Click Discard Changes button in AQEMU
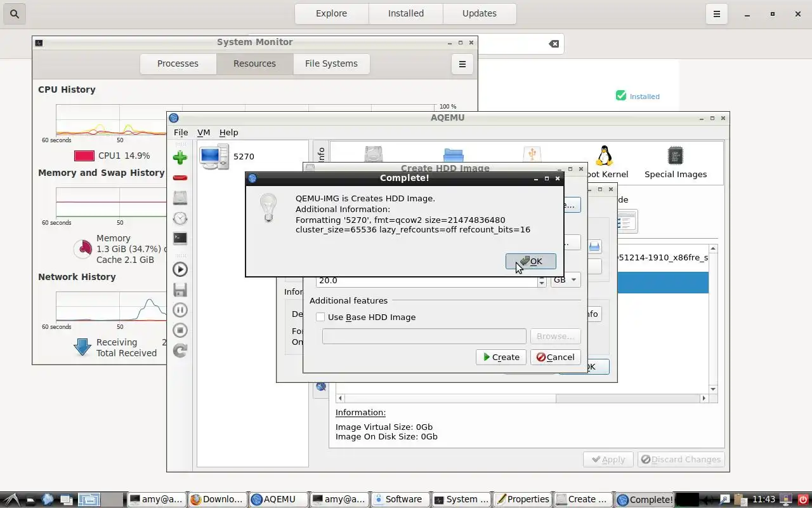 (681, 459)
